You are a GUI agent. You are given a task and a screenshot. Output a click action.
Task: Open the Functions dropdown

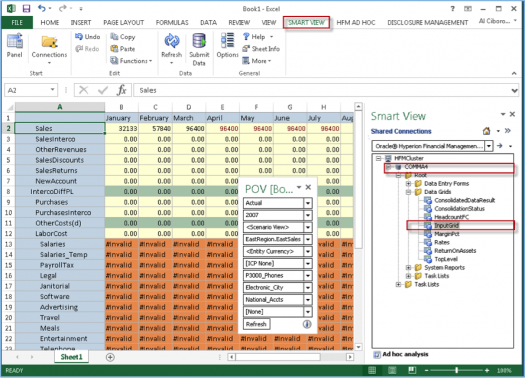(131, 61)
